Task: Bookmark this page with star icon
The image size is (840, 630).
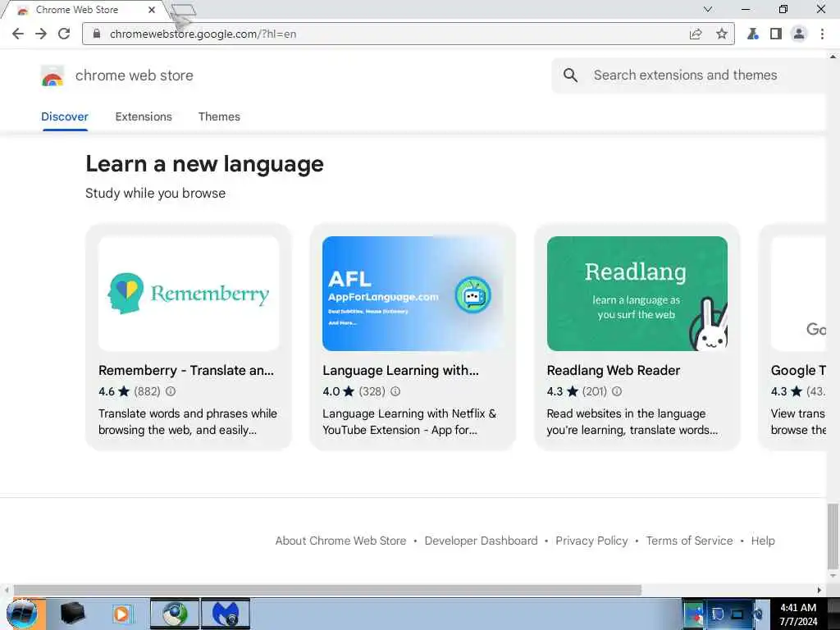Action: click(722, 34)
